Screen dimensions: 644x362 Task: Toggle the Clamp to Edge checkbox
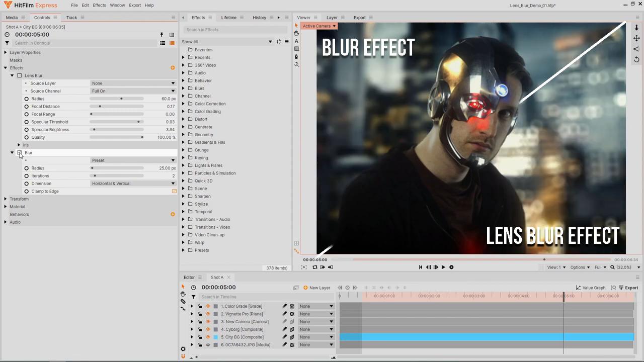pyautogui.click(x=175, y=192)
